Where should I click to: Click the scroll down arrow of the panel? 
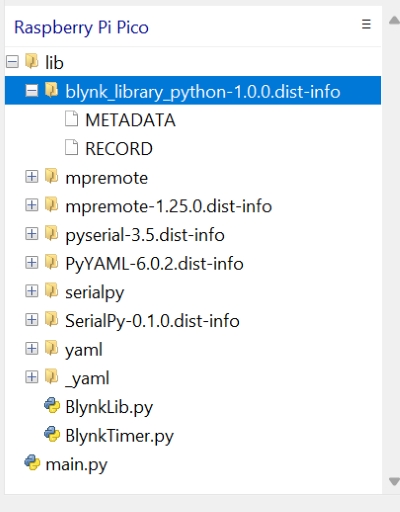point(394,481)
